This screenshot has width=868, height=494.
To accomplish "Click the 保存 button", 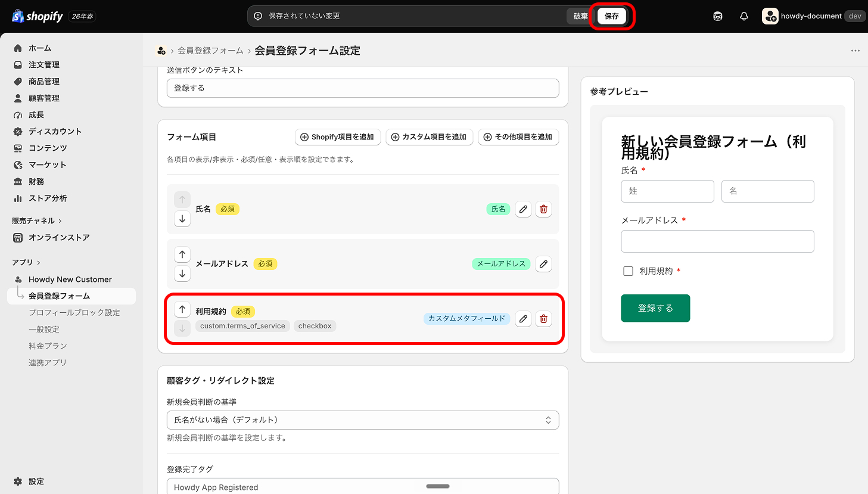I will (612, 16).
